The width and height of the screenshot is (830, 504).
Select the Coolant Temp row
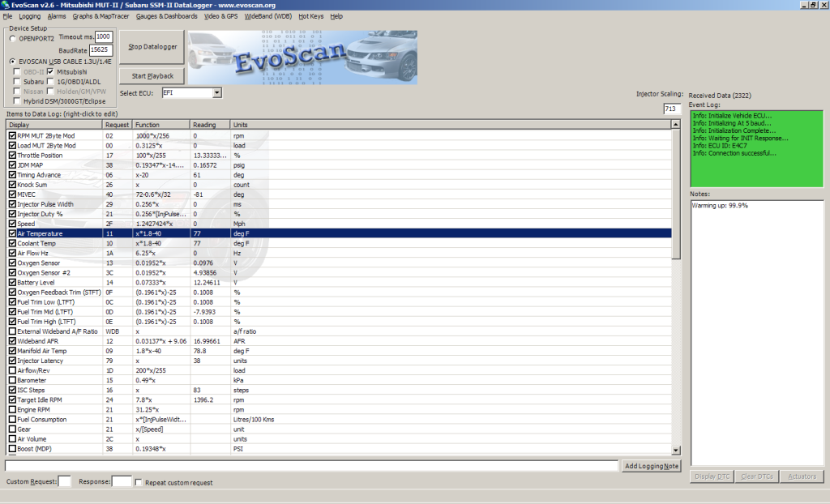[339, 244]
